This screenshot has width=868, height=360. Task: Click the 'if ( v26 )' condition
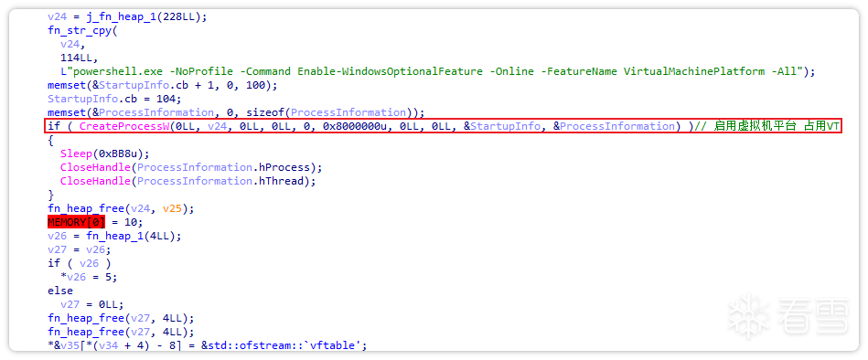(x=80, y=263)
